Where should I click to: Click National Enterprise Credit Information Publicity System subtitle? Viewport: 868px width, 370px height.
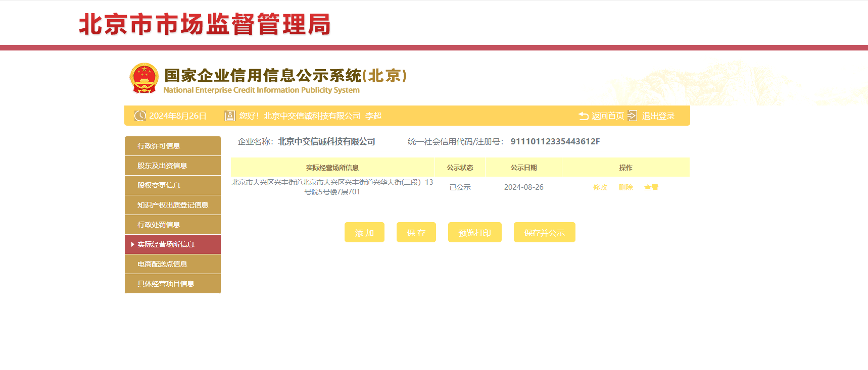(x=261, y=90)
